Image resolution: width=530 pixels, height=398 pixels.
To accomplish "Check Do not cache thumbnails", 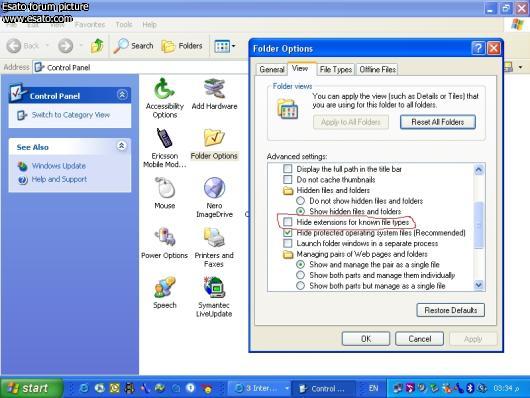I will pos(288,179).
